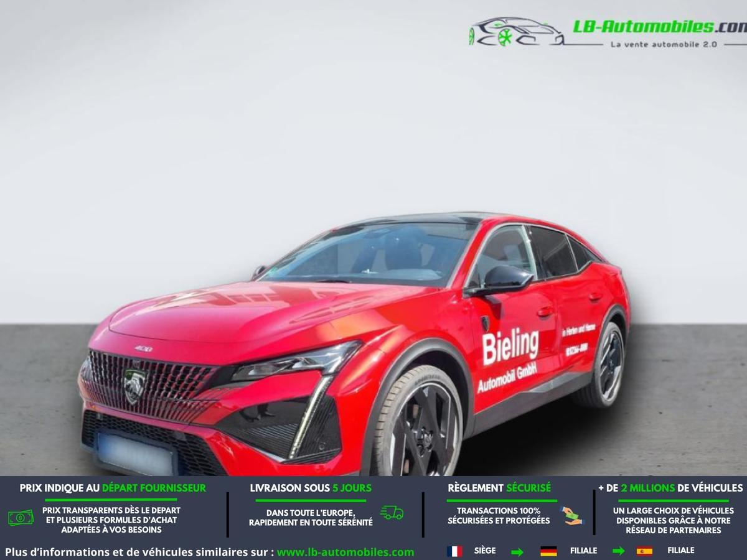Click the green delivery truck icon
This screenshot has width=747, height=560.
[392, 513]
